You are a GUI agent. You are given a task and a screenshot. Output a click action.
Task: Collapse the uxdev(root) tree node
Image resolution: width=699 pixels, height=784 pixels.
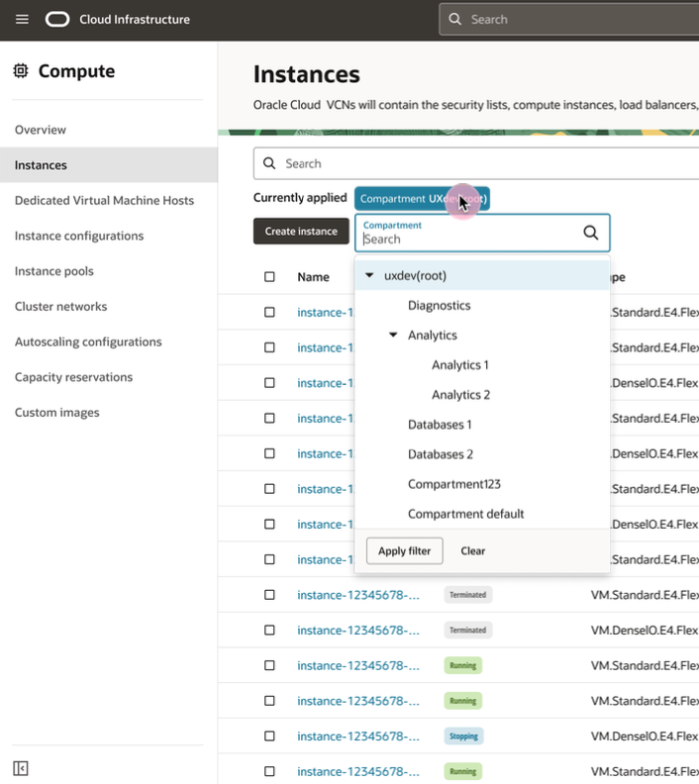pyautogui.click(x=369, y=276)
